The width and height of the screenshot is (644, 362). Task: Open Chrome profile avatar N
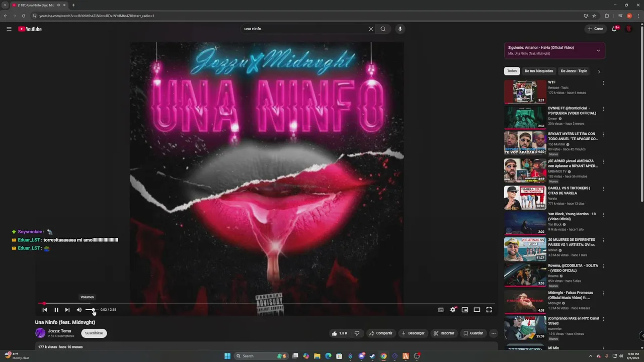629,16
